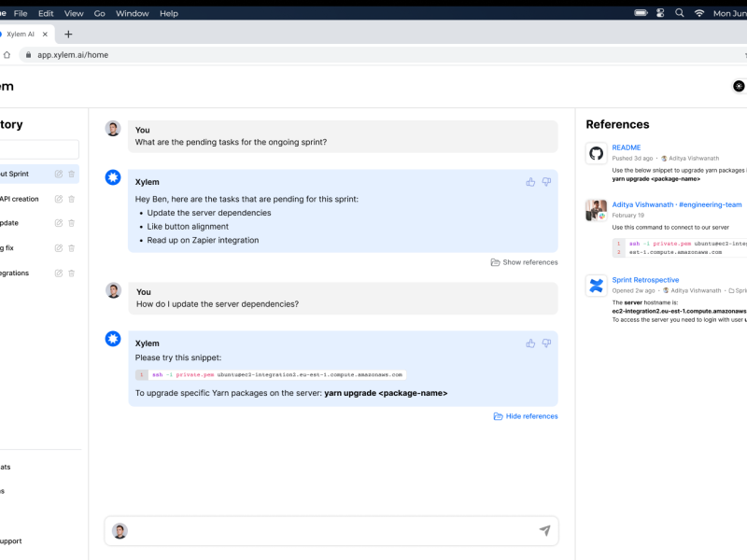Show references for the pending tasks reply
This screenshot has height=560, width=747.
(524, 262)
